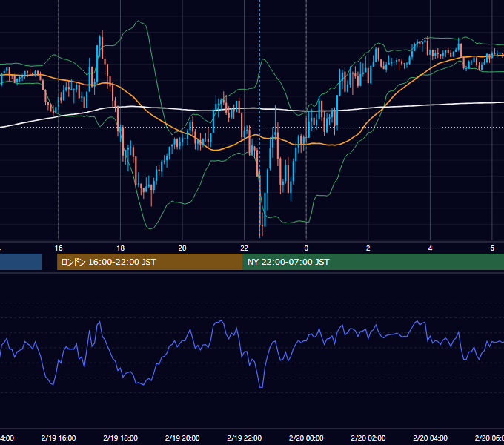The height and width of the screenshot is (445, 504).
Task: Select the "2/20 00:00" date label
Action: [x=306, y=438]
